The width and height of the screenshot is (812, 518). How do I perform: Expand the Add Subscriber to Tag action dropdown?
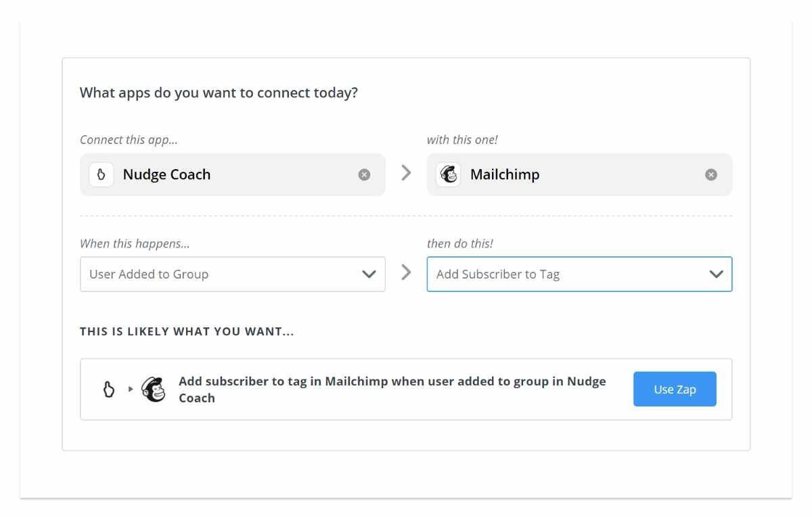click(562, 274)
